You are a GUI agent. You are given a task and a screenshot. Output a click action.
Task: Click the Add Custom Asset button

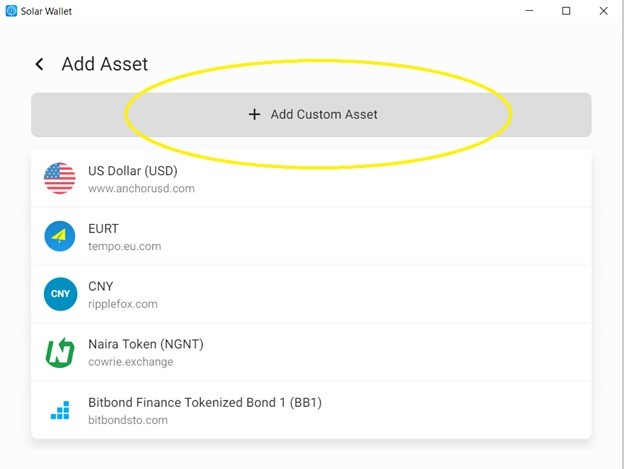click(311, 115)
